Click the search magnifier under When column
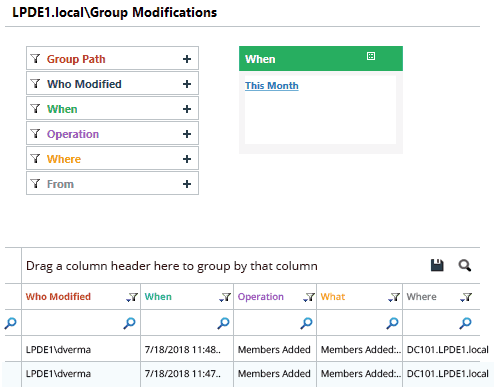The image size is (494, 387). (x=223, y=323)
